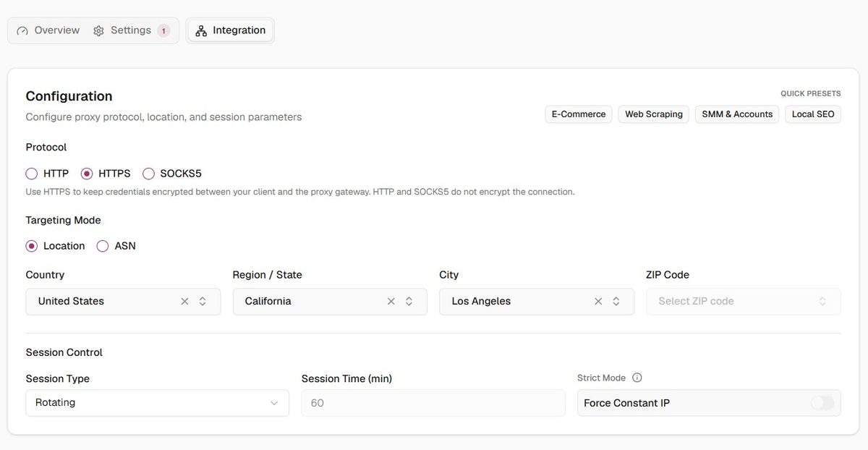
Task: Click the United States country field
Action: (x=123, y=302)
